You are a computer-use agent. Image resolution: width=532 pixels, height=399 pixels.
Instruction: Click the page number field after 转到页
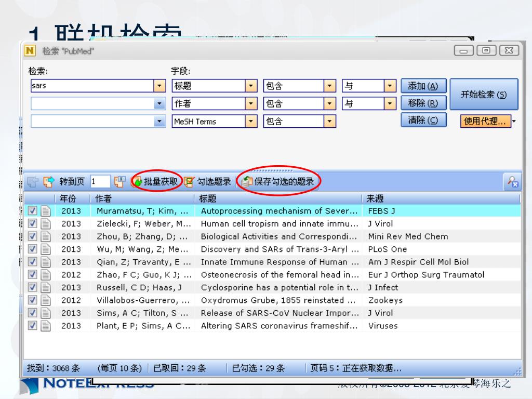point(100,181)
